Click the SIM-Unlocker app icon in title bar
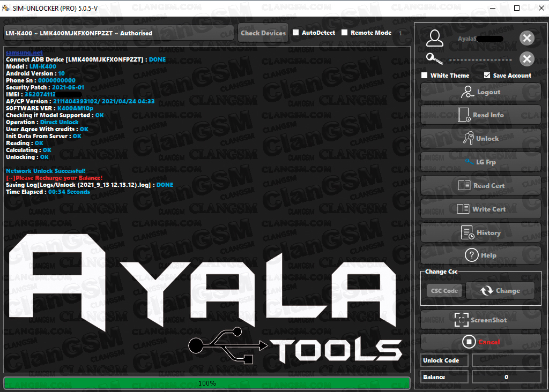 click(5, 8)
